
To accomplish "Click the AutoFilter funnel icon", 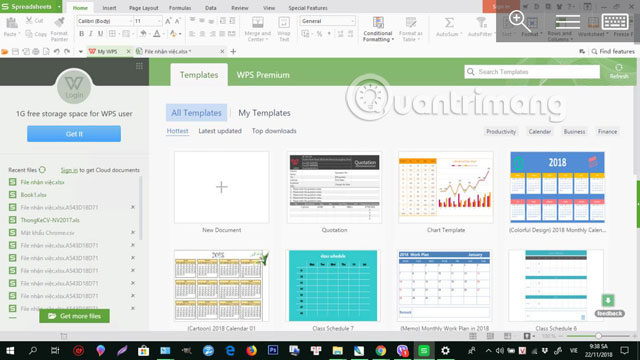I will (x=481, y=22).
